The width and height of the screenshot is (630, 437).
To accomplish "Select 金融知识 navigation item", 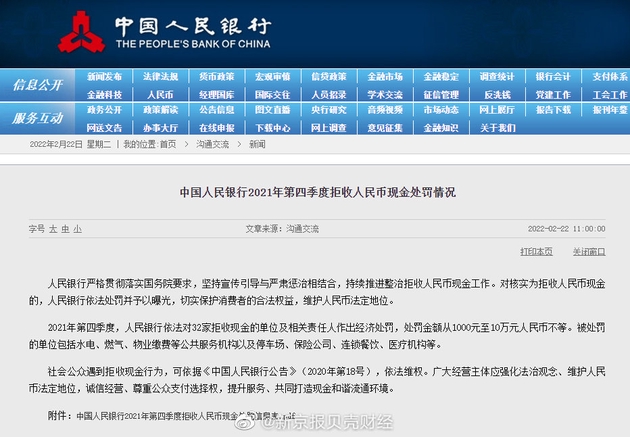I will (x=441, y=128).
